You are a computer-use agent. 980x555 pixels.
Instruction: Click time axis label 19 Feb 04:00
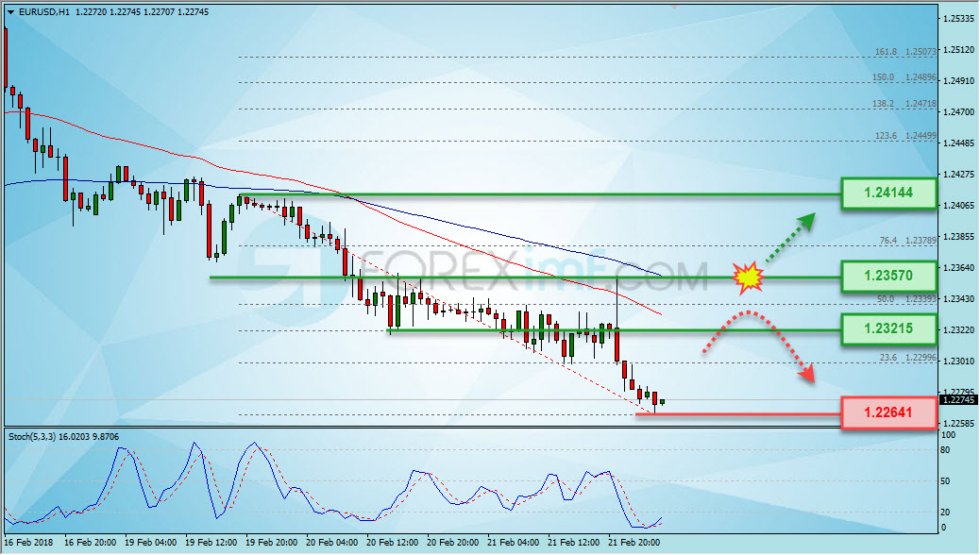point(151,543)
